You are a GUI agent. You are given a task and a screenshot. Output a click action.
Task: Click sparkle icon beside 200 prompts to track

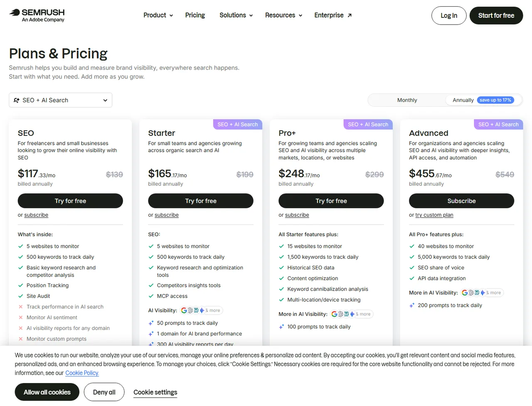click(412, 305)
